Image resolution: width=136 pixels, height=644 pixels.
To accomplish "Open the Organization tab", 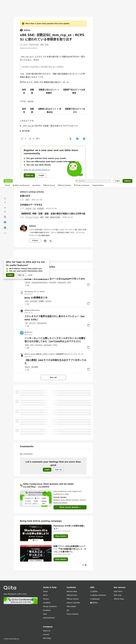I will 98,185.
